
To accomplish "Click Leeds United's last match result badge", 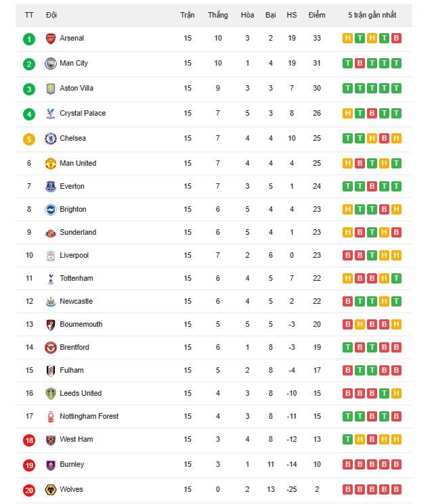I will (396, 394).
